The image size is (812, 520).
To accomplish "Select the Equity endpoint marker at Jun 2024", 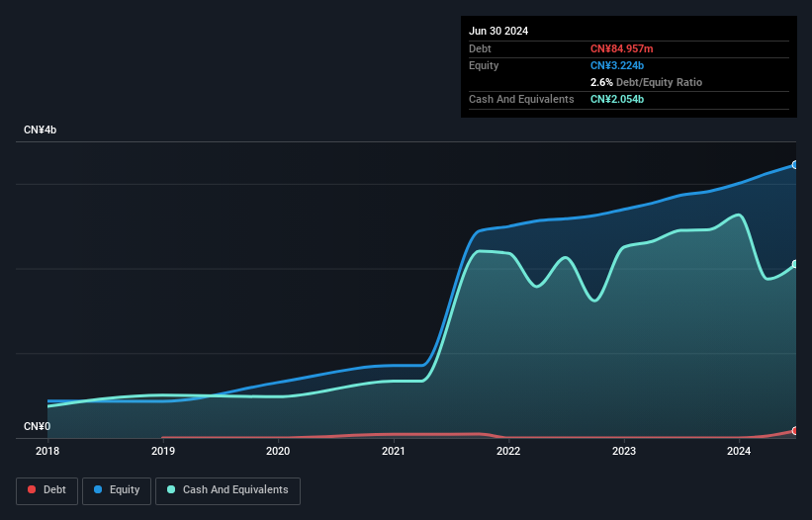I will point(795,165).
